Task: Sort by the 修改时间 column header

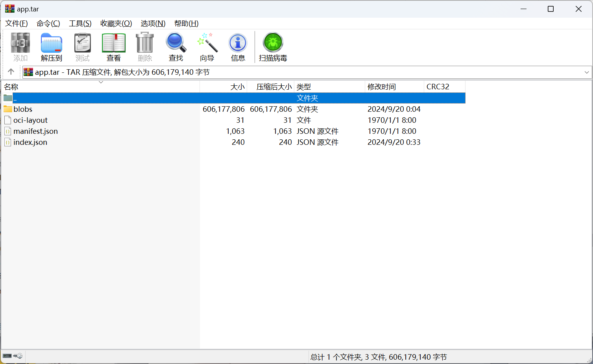Action: coord(395,87)
